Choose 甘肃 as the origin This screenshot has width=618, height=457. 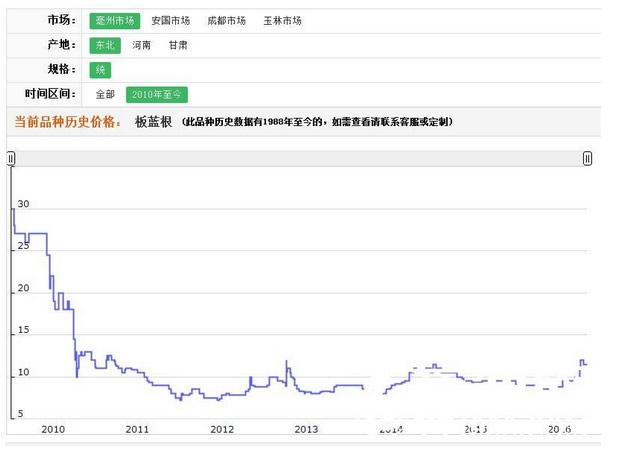click(177, 45)
